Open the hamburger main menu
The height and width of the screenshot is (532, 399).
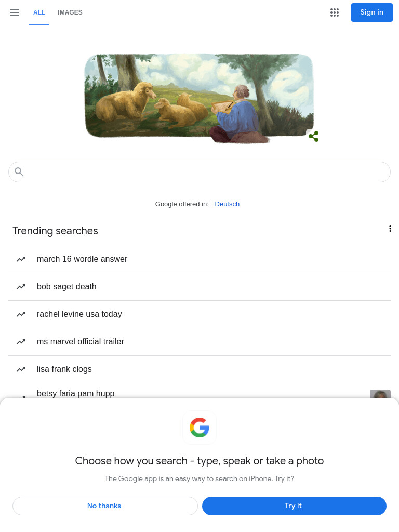coord(14,12)
